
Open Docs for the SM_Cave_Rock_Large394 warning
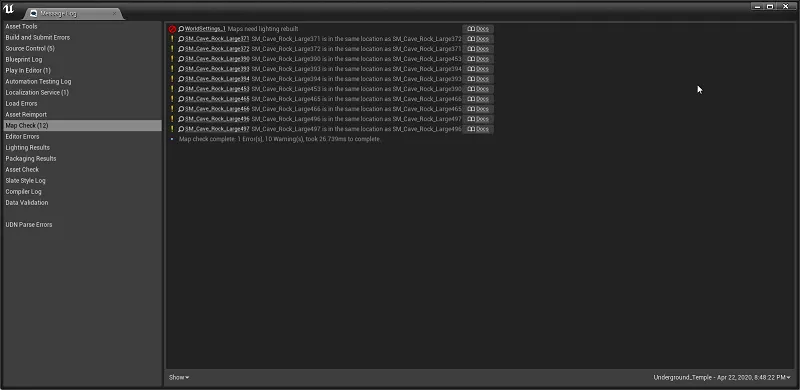coord(478,79)
